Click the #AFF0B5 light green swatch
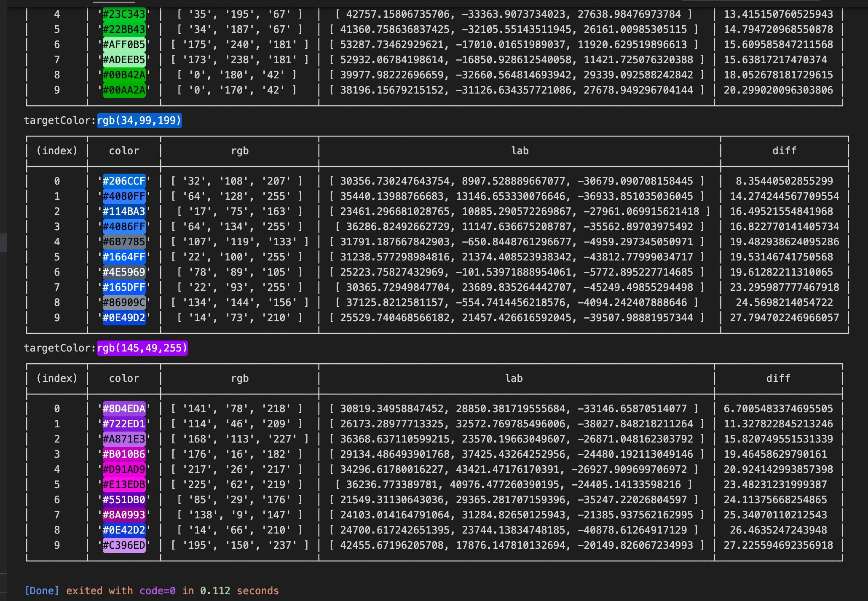 pos(124,45)
